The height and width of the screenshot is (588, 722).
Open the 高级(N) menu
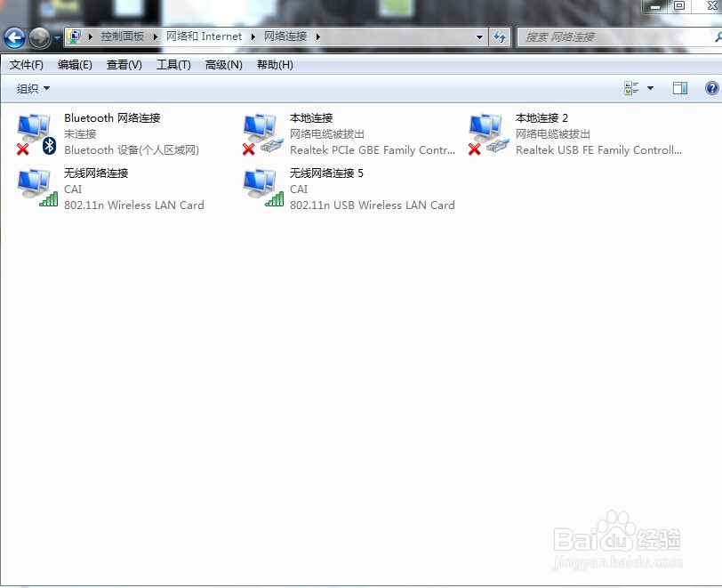pos(223,65)
